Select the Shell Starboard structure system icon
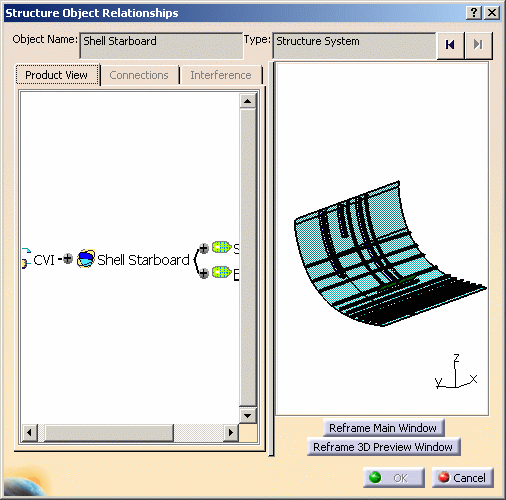This screenshot has height=500, width=506. tap(86, 259)
